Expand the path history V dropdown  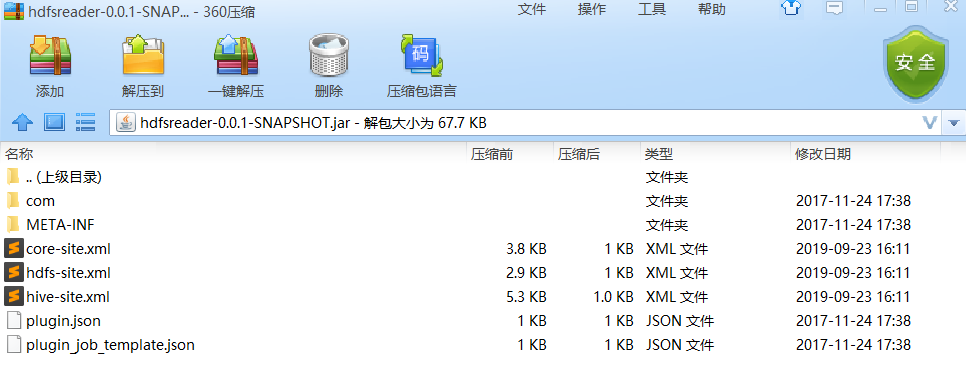click(930, 123)
